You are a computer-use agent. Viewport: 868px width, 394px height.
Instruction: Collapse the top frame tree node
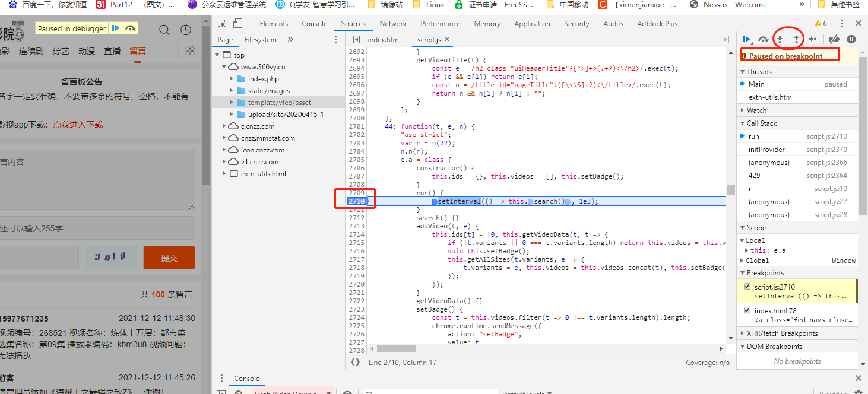pyautogui.click(x=217, y=55)
